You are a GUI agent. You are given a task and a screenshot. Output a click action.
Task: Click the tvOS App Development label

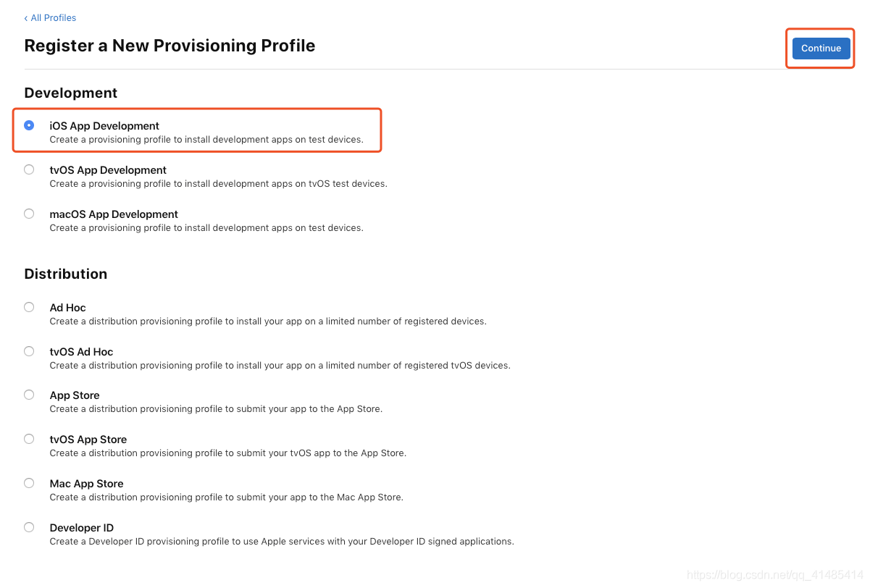[108, 170]
